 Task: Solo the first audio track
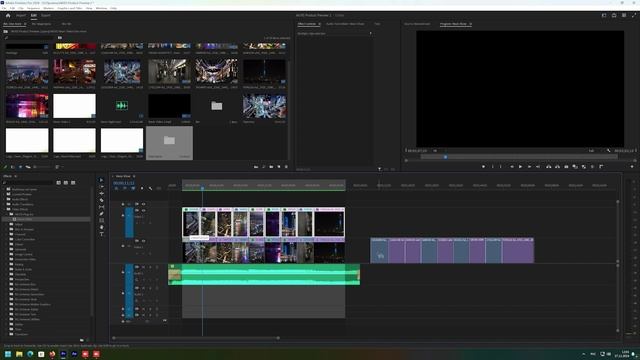(x=150, y=267)
